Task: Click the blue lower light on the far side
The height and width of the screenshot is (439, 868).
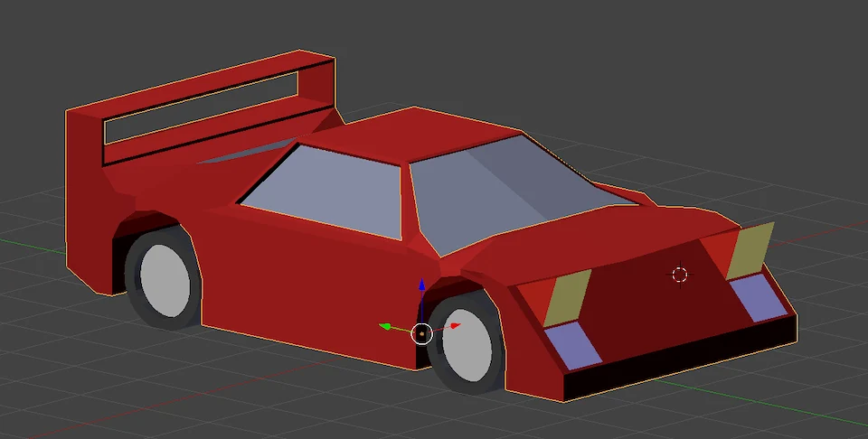Action: 759,297
